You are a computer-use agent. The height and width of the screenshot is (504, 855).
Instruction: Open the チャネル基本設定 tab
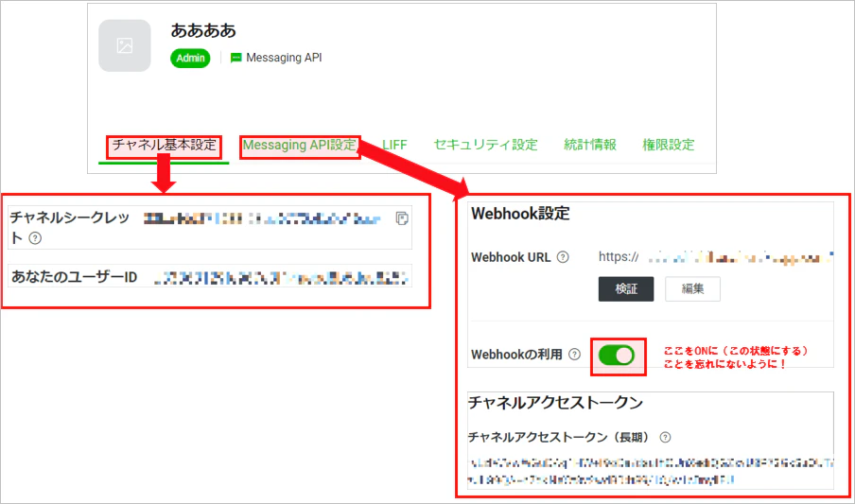[x=165, y=145]
